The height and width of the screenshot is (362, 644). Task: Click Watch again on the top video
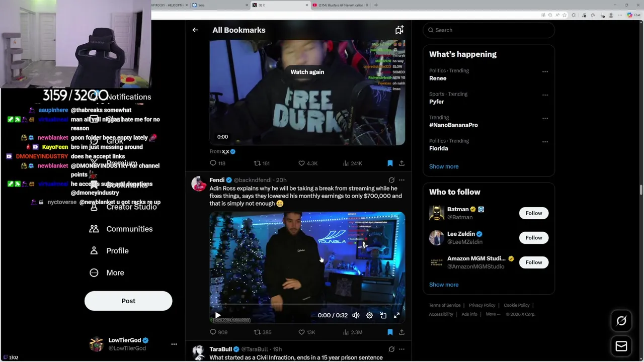(x=307, y=72)
